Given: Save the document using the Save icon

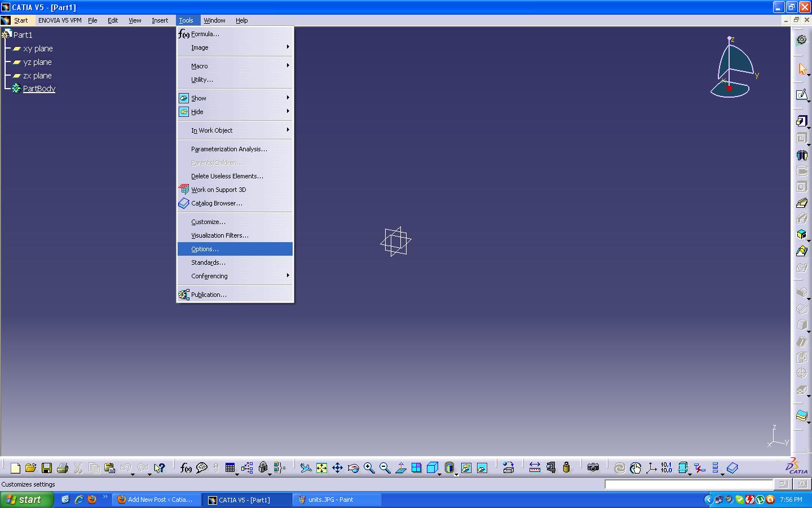Looking at the screenshot, I should tap(47, 468).
